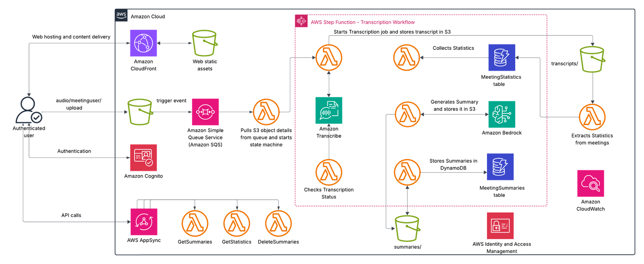This screenshot has height=264, width=644.
Task: Select the Generates Summary Lambda icon
Action: coord(408,114)
